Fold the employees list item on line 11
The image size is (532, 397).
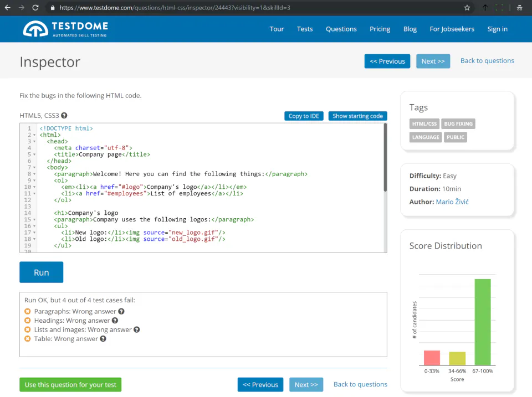pos(34,194)
